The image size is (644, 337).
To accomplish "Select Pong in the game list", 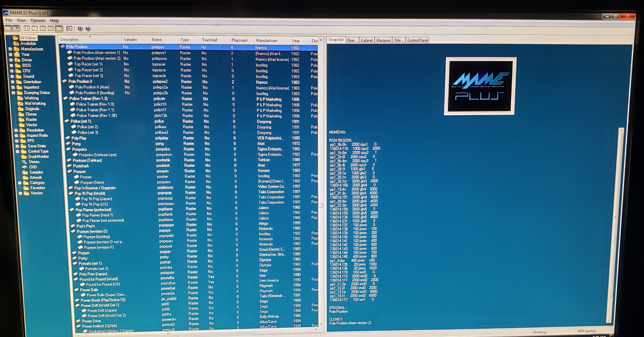I will [76, 144].
